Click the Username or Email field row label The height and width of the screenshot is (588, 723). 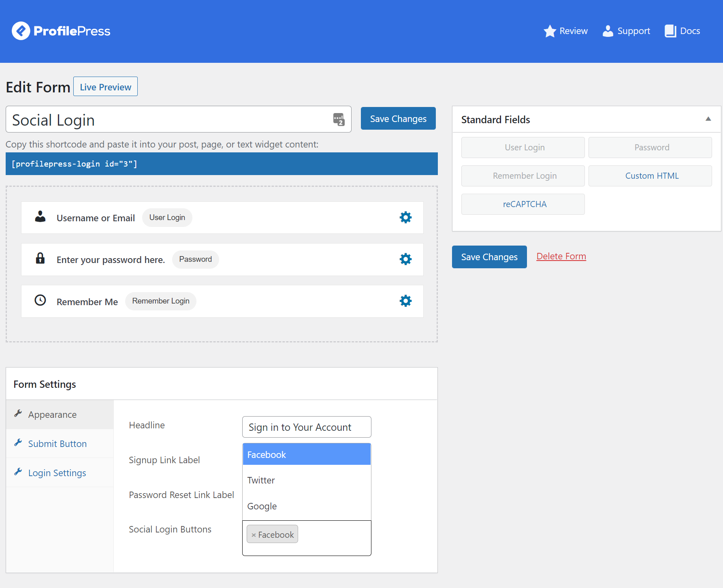pyautogui.click(x=96, y=218)
